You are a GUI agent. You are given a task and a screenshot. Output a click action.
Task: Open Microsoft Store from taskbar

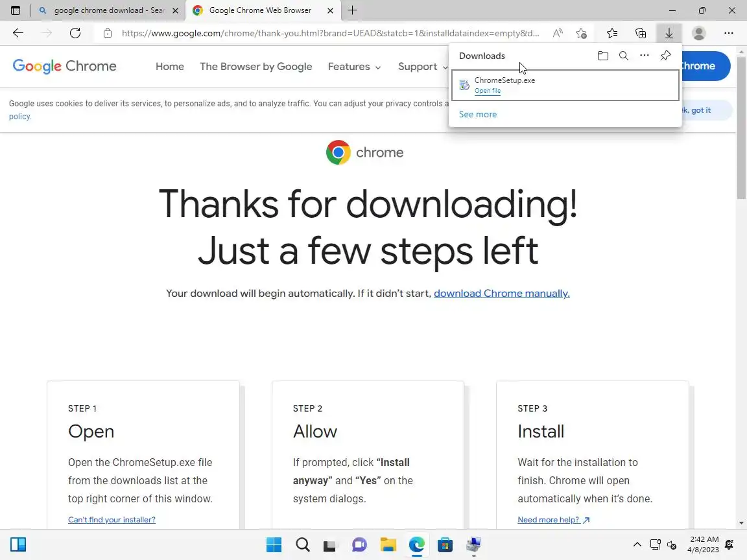pyautogui.click(x=445, y=544)
